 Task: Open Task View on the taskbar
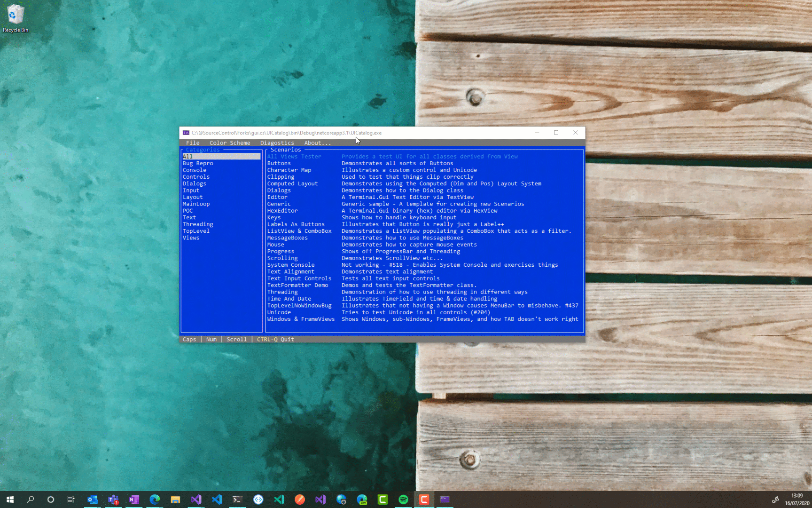pos(71,500)
